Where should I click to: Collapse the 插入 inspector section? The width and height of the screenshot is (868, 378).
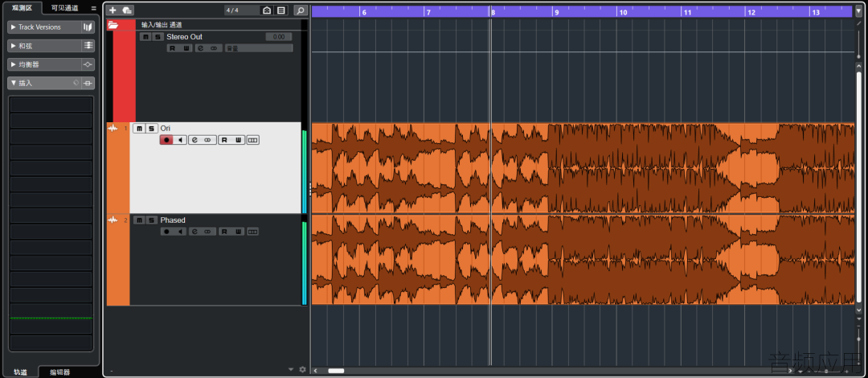pos(14,83)
